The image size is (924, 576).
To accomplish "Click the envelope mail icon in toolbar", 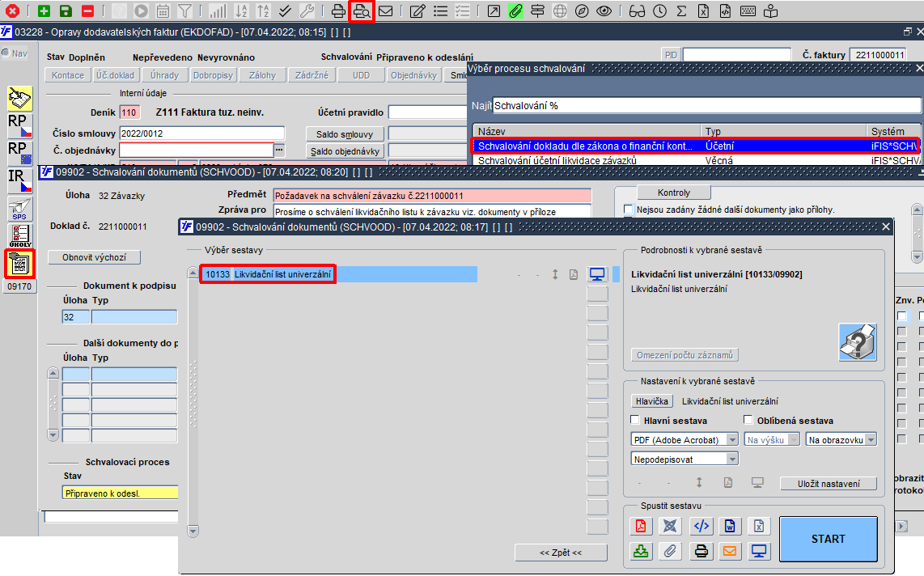I will click(385, 11).
